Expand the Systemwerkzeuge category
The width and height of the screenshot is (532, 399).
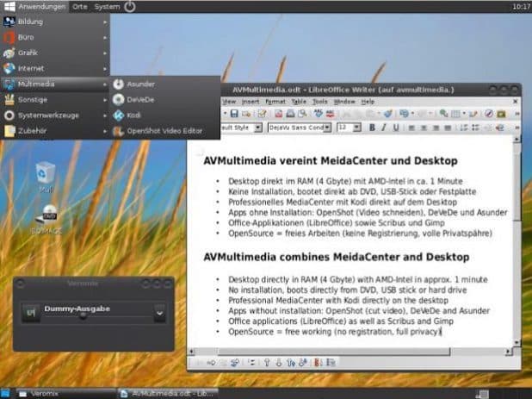[x=55, y=115]
